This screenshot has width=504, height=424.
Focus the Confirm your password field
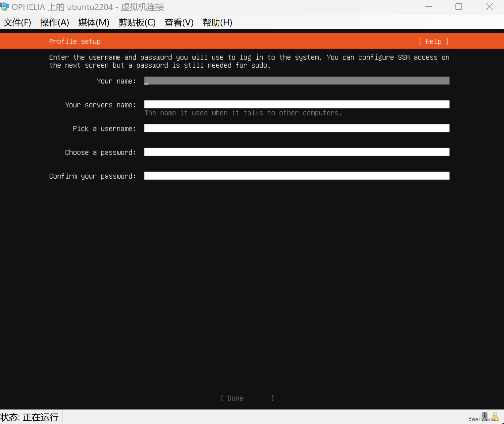point(297,176)
